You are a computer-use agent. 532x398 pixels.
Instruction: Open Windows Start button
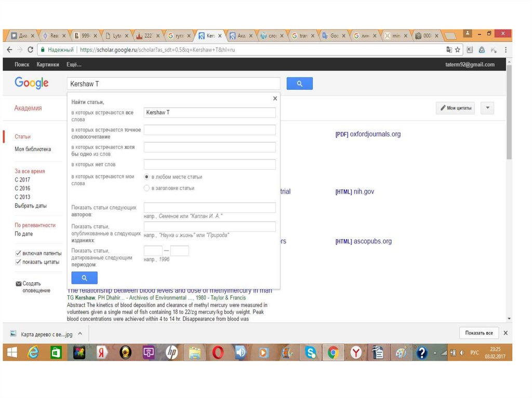(12, 352)
